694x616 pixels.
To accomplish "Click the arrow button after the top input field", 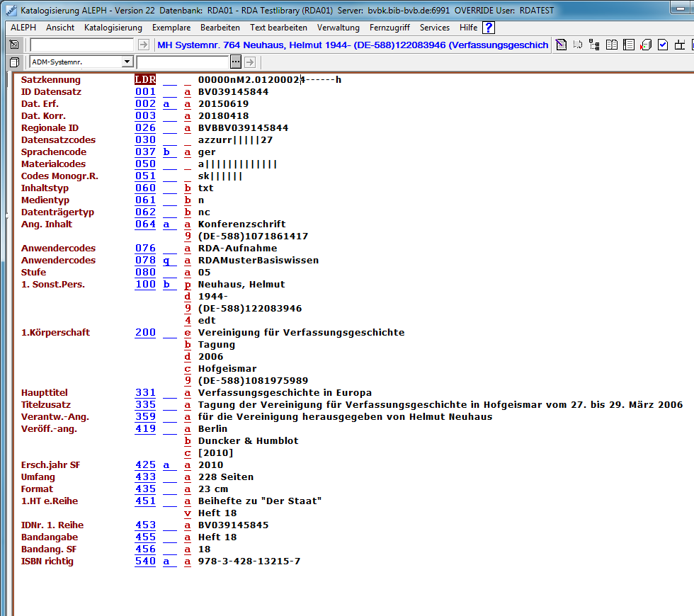I will tap(144, 45).
